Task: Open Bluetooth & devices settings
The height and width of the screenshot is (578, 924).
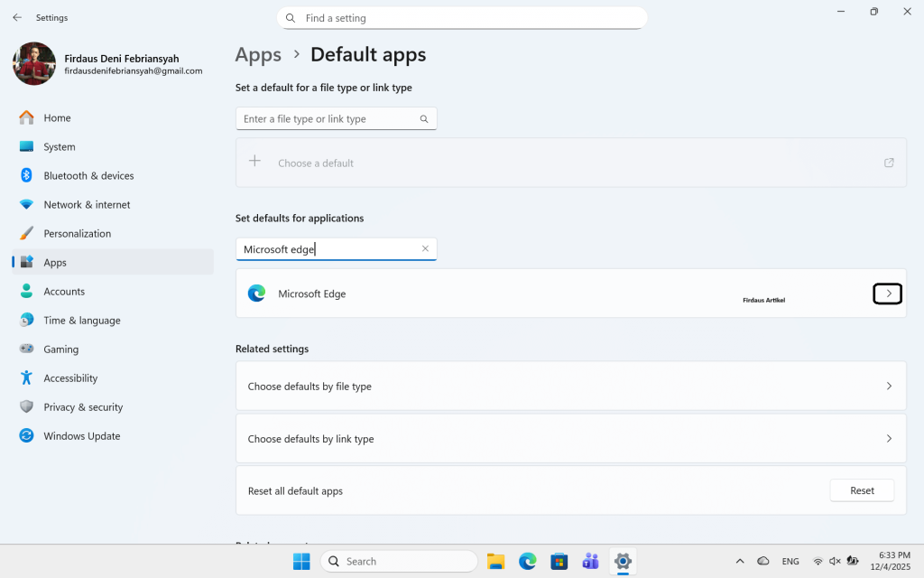Action: point(113,175)
